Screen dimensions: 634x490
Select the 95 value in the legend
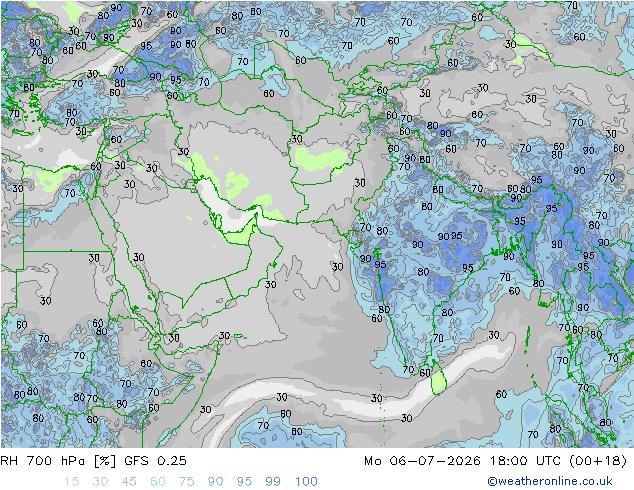244,482
